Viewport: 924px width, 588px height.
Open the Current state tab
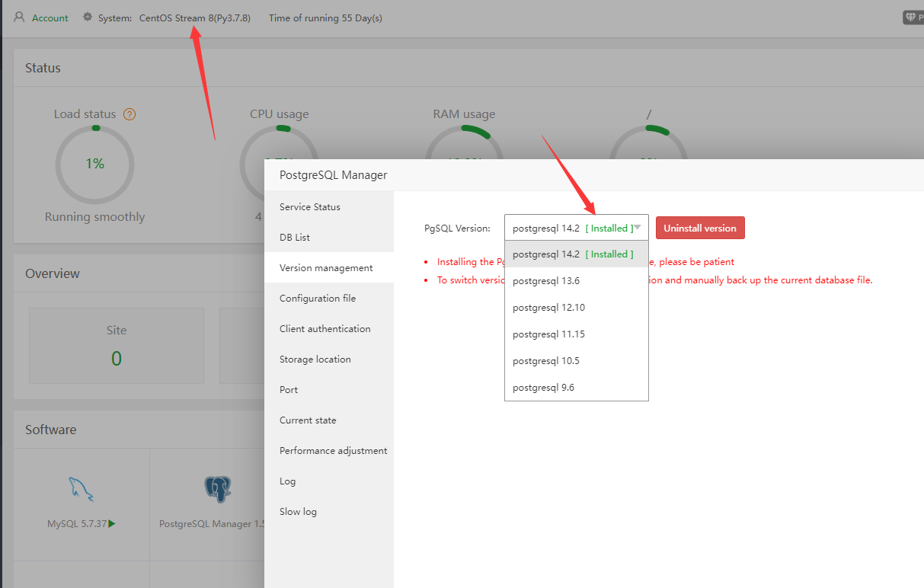pos(329,420)
